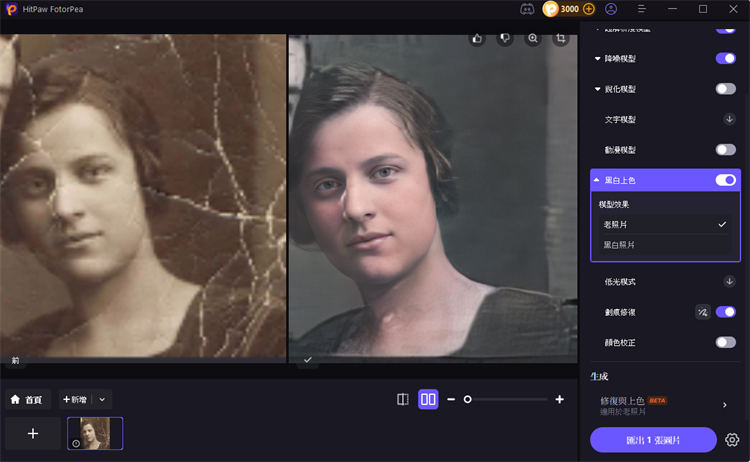Toggle the 降噪模型 switch
750x462 pixels.
(x=726, y=58)
